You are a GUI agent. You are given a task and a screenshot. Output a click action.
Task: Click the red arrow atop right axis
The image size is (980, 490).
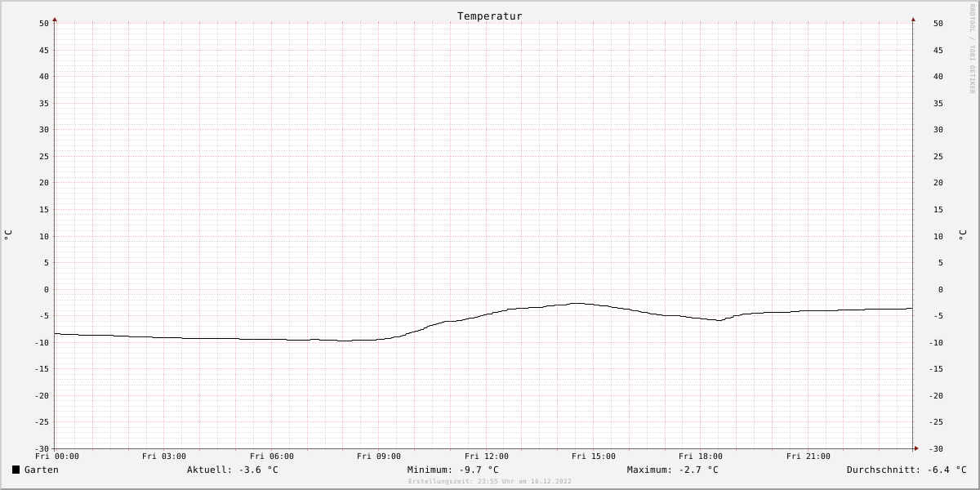pyautogui.click(x=913, y=19)
